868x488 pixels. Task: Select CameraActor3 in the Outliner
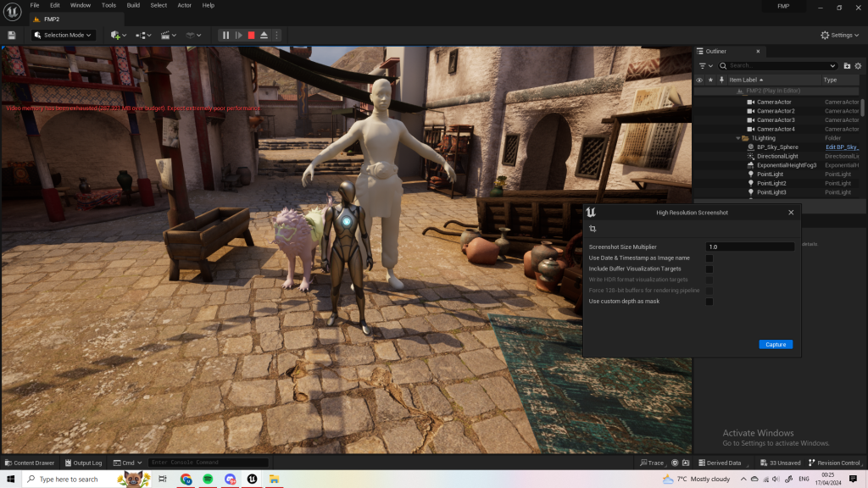[776, 120]
